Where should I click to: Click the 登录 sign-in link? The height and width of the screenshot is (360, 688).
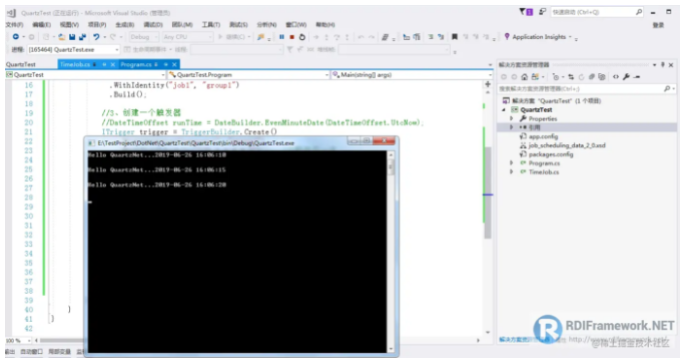pyautogui.click(x=658, y=25)
